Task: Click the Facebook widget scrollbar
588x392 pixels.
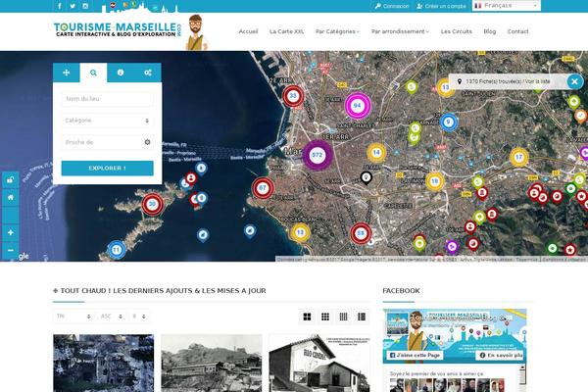Action: pyautogui.click(x=522, y=377)
